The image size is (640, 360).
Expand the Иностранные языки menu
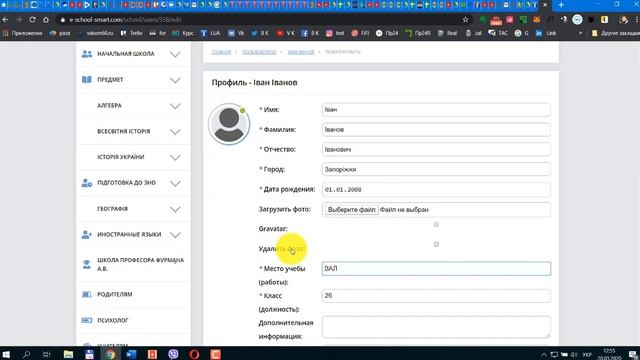(x=175, y=235)
